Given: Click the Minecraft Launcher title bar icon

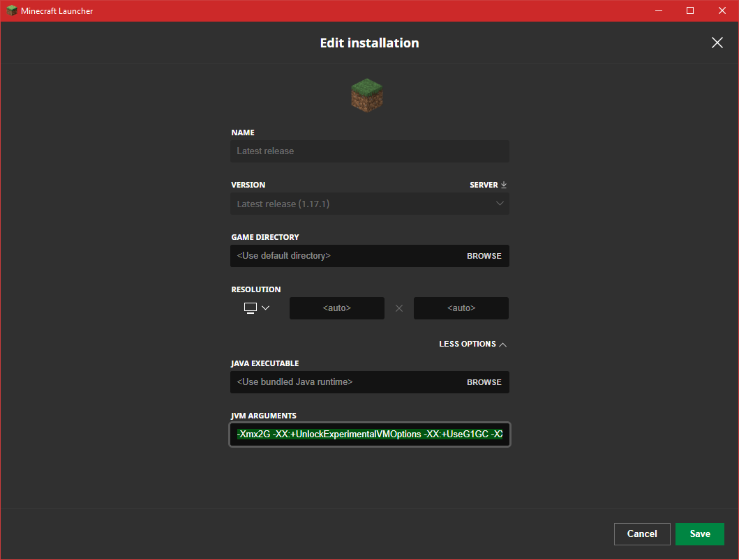Looking at the screenshot, I should pyautogui.click(x=11, y=10).
